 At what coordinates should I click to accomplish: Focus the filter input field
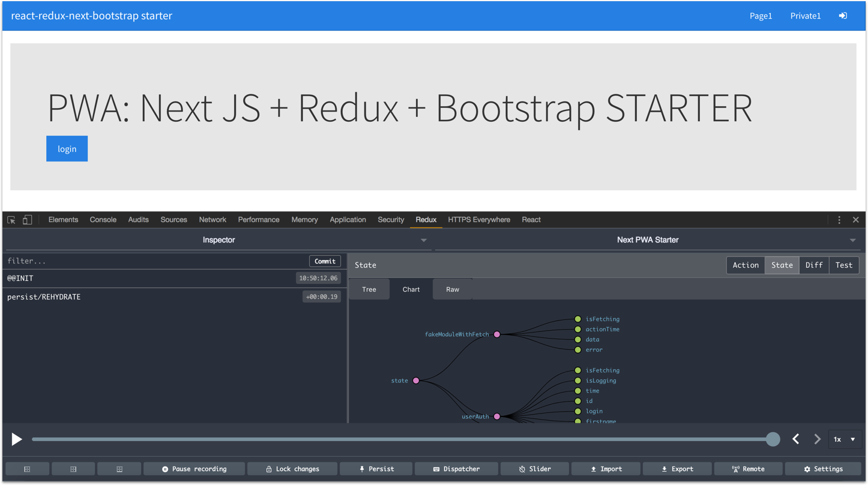pyautogui.click(x=156, y=261)
